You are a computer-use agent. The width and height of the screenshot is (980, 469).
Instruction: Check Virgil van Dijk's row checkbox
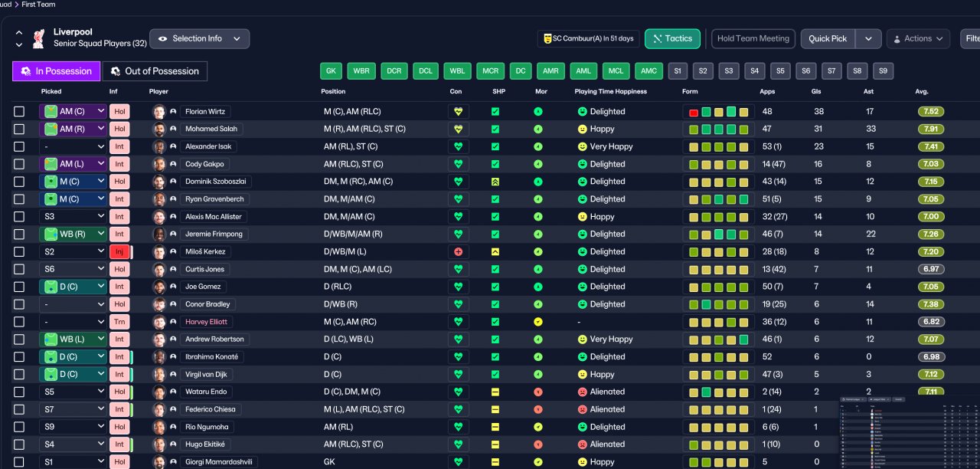19,374
